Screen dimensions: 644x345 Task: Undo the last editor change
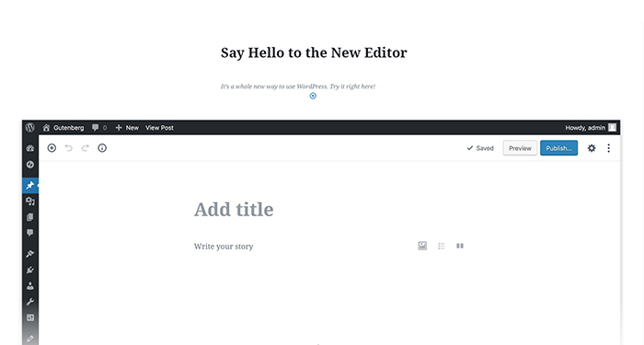[x=69, y=148]
